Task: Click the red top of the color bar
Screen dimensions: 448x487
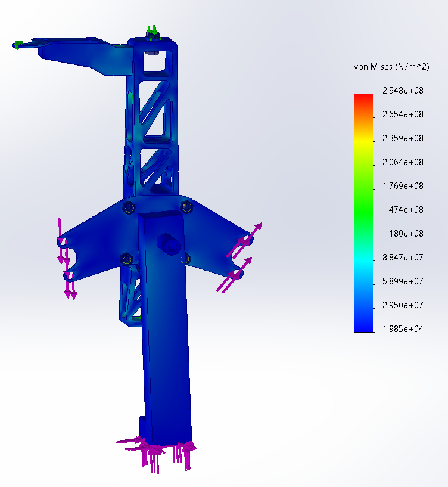Action: click(363, 98)
